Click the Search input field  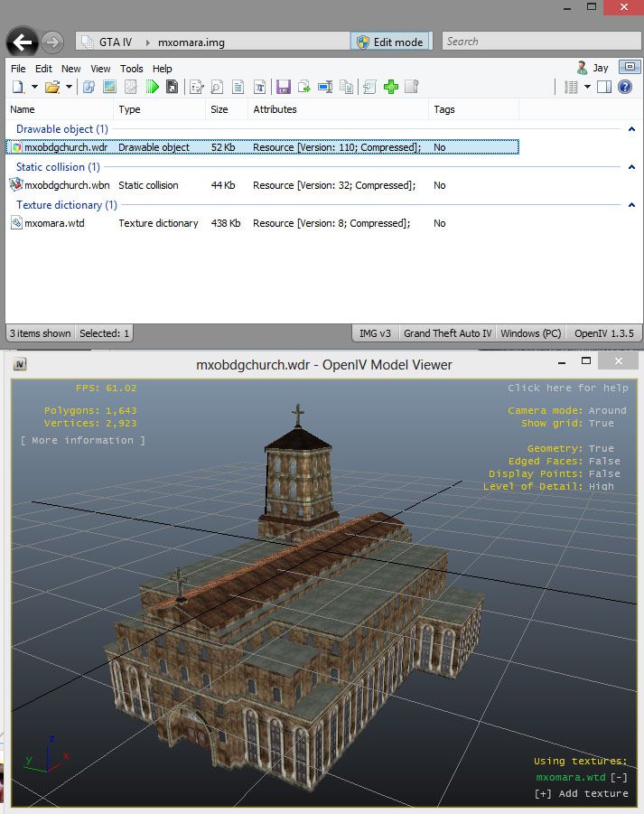pyautogui.click(x=542, y=41)
